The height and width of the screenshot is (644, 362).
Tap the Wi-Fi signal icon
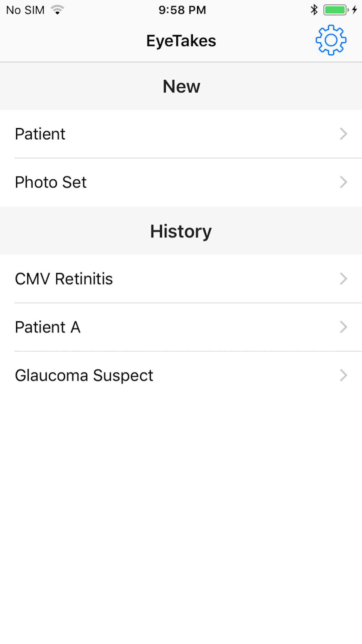(x=57, y=10)
